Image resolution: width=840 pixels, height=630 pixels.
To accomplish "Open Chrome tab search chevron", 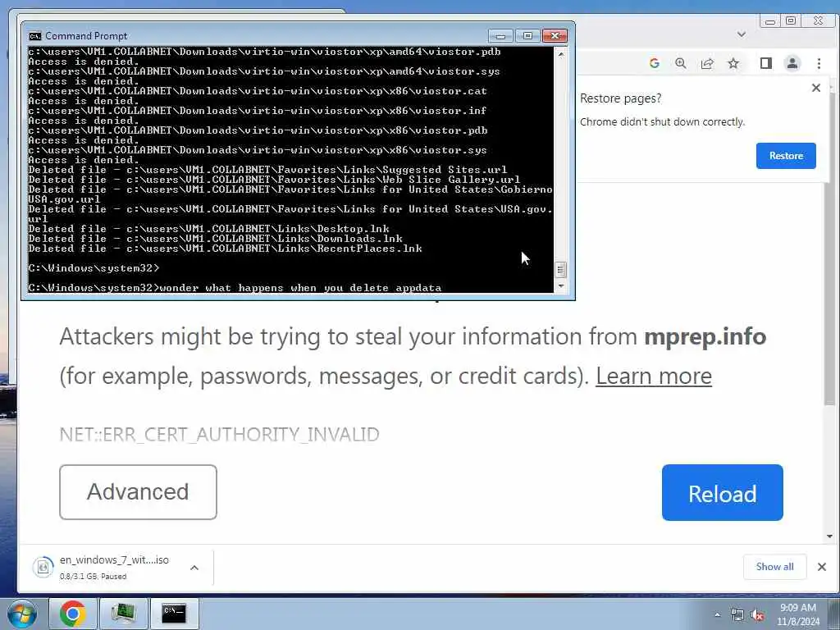I will tap(742, 34).
